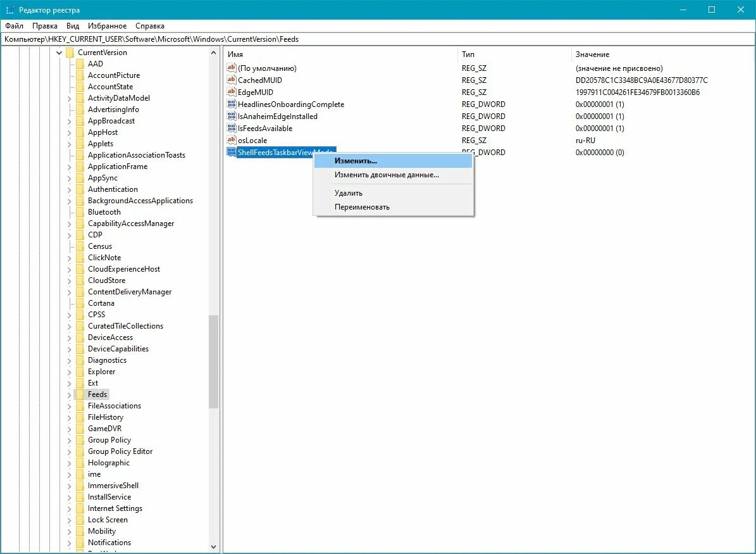Viewport: 756px width, 554px height.
Task: Click the CachedMUID string value icon
Action: 232,80
